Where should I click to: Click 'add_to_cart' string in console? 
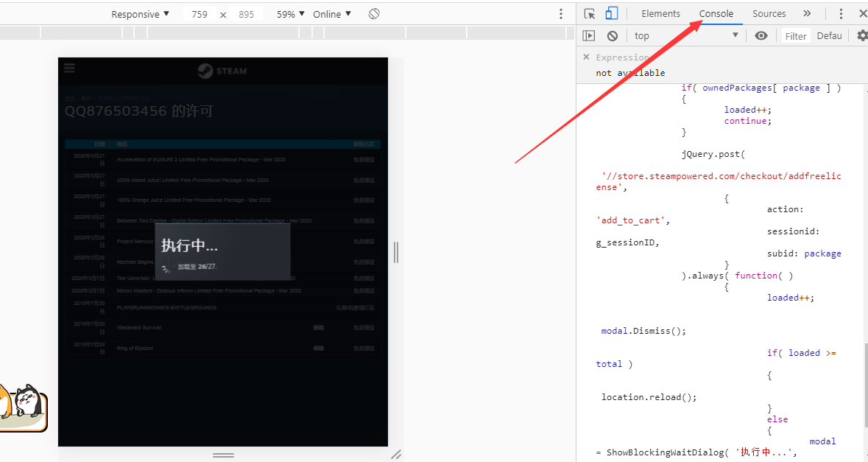click(x=630, y=220)
